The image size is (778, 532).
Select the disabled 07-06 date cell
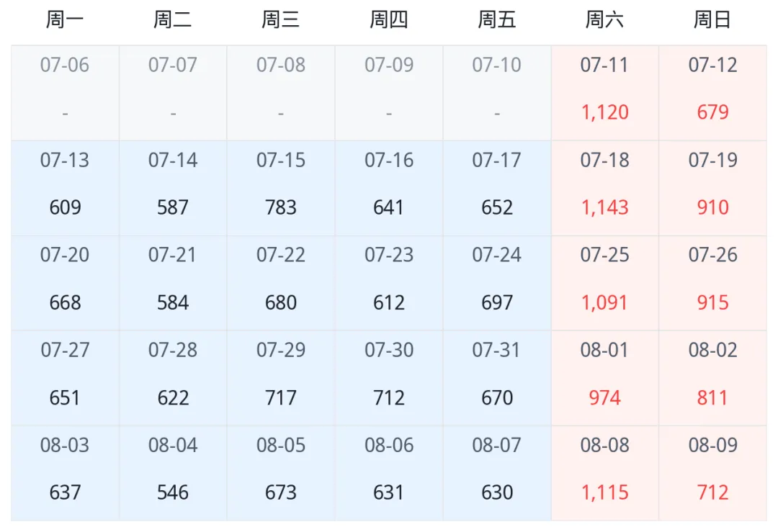[65, 93]
